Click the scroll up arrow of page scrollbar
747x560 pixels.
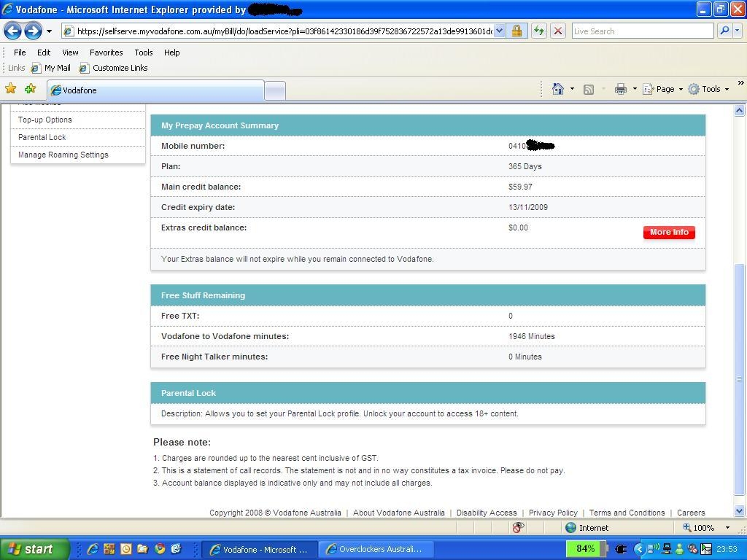tap(740, 111)
